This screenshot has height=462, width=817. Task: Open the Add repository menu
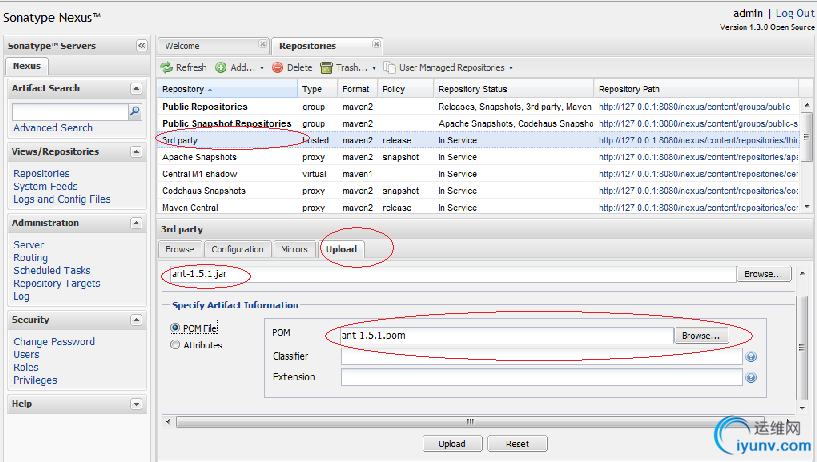click(240, 68)
